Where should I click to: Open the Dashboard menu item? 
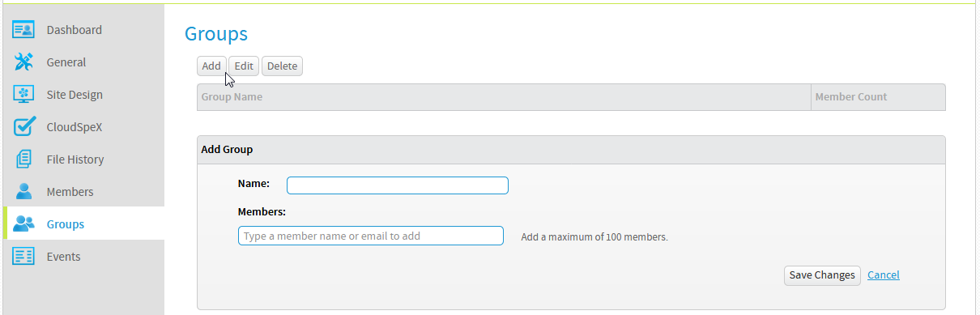pyautogui.click(x=75, y=30)
